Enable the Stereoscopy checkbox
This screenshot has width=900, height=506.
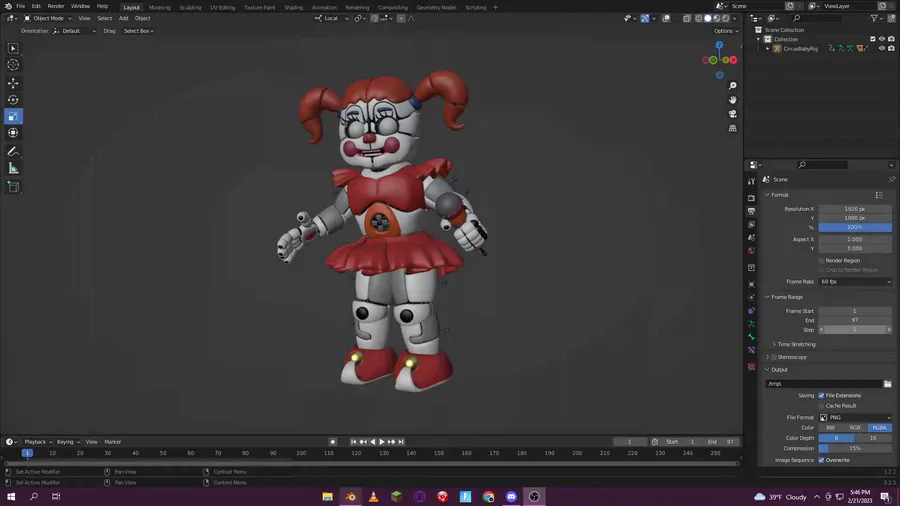point(774,357)
